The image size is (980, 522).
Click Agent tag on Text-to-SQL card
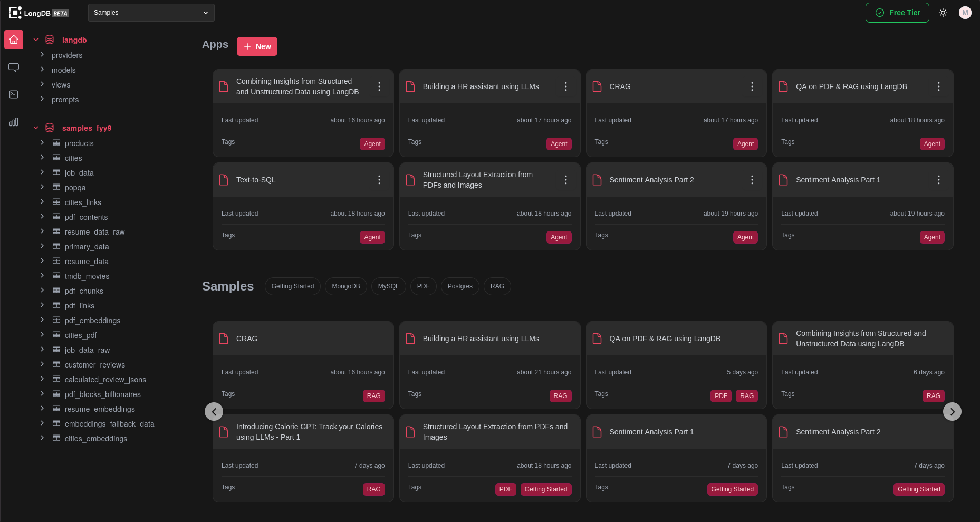372,237
